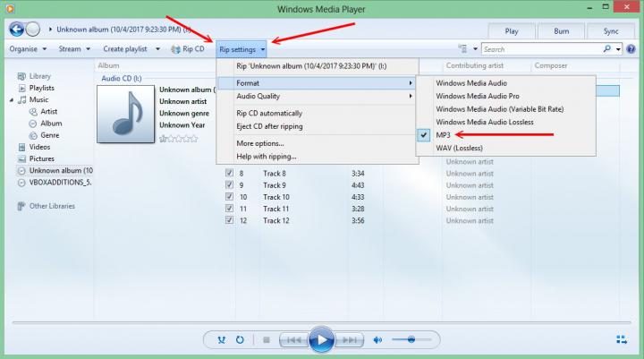The width and height of the screenshot is (644, 359).
Task: Uncheck Track 10 checkbox
Action: [229, 197]
